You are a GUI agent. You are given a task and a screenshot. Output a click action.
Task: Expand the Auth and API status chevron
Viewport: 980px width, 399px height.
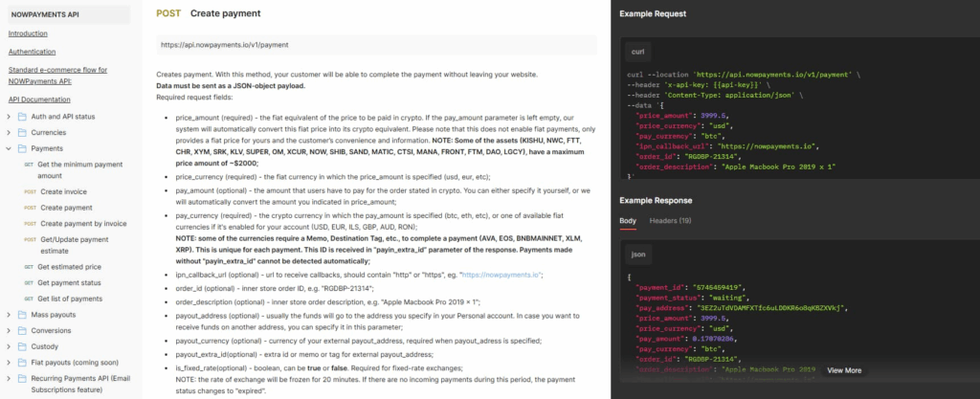point(9,117)
